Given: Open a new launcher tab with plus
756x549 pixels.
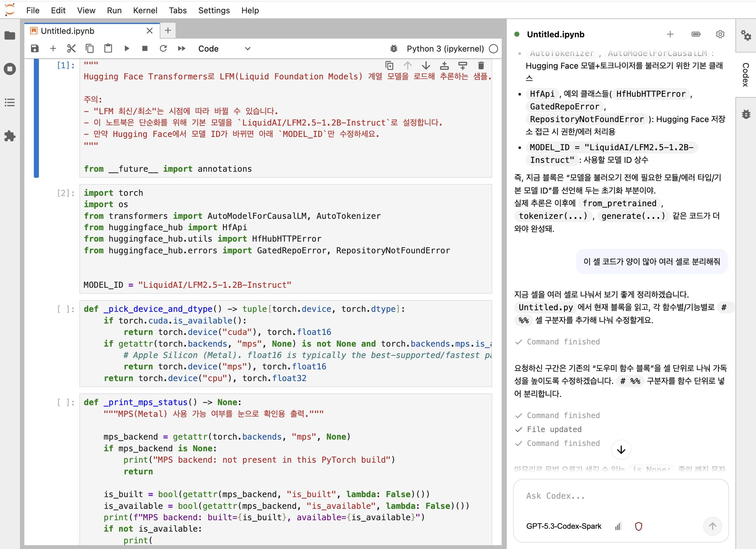Looking at the screenshot, I should point(168,31).
